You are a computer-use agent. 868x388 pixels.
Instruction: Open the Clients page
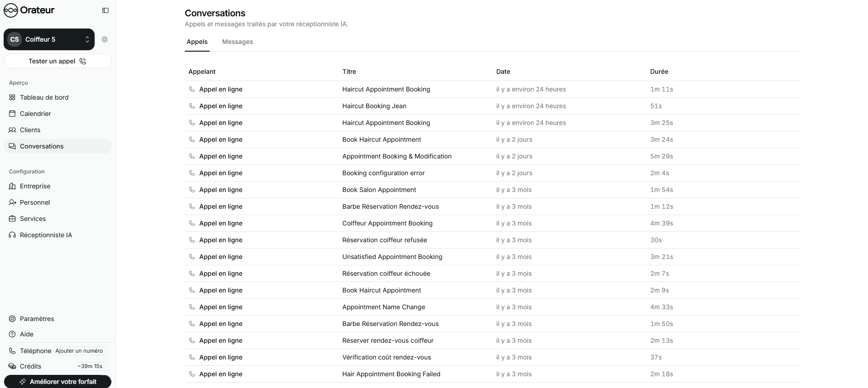58,130
